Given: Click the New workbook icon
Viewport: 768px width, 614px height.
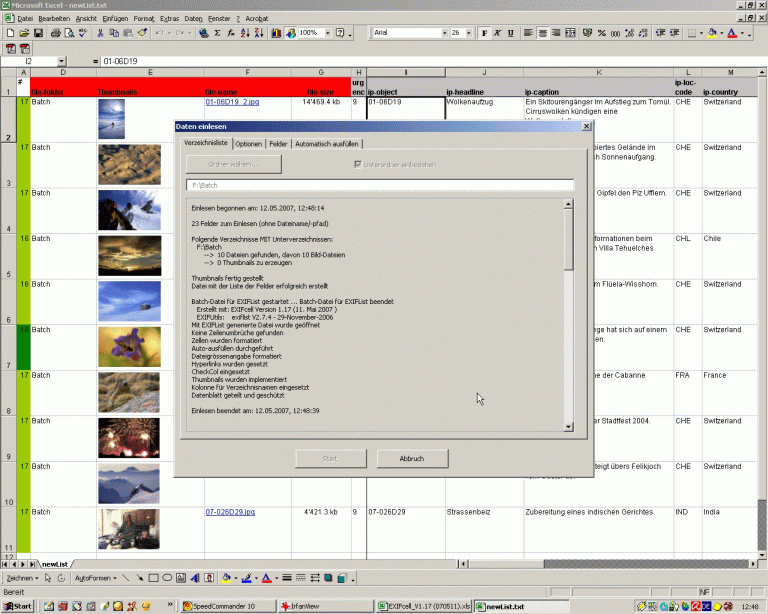Looking at the screenshot, I should coord(10,33).
